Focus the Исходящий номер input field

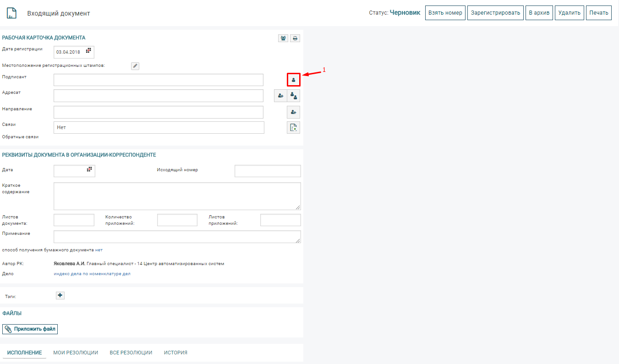[268, 171]
